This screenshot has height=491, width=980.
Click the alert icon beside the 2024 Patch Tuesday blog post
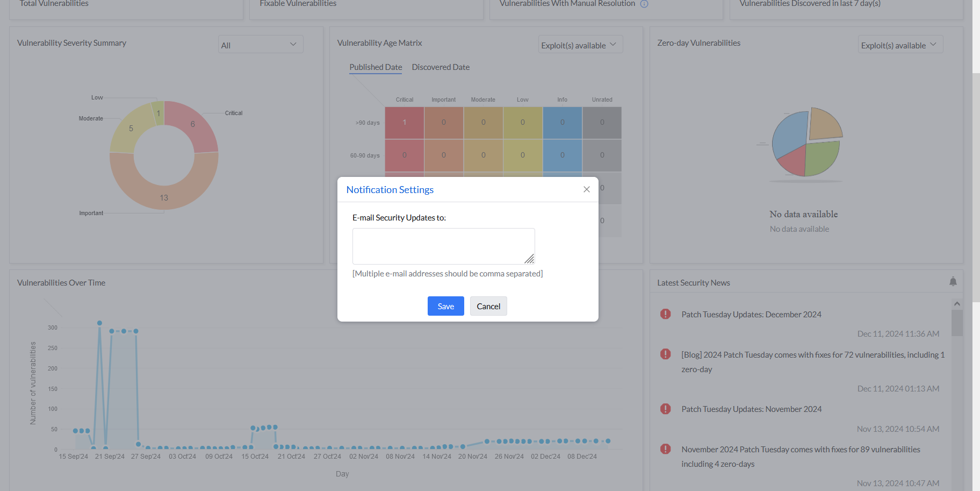coord(665,354)
